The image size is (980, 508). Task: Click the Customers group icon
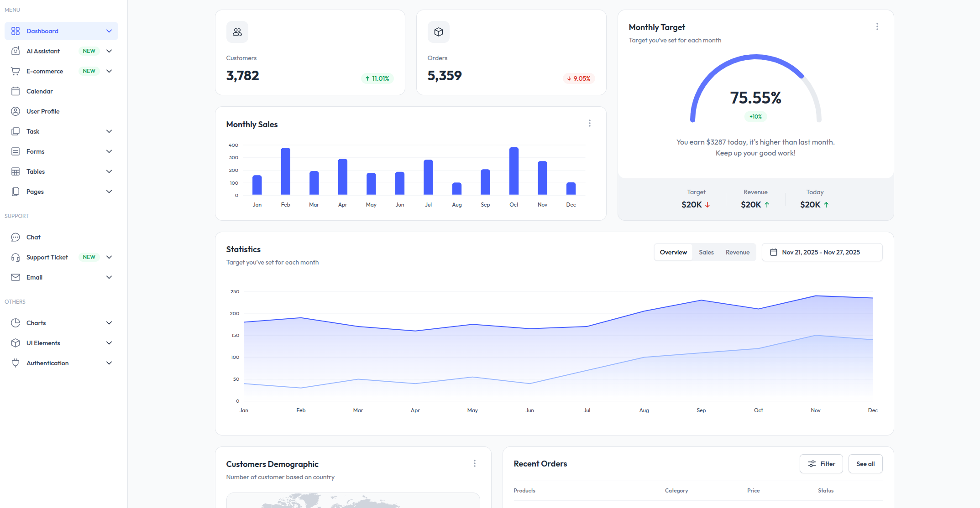(237, 32)
